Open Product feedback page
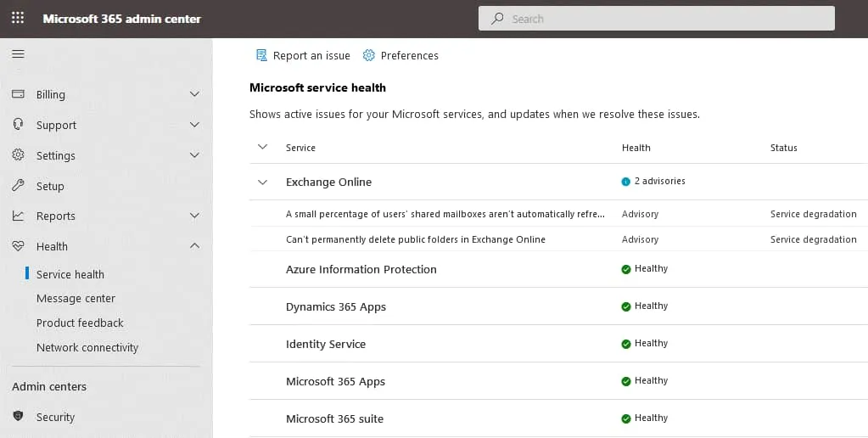 [80, 323]
